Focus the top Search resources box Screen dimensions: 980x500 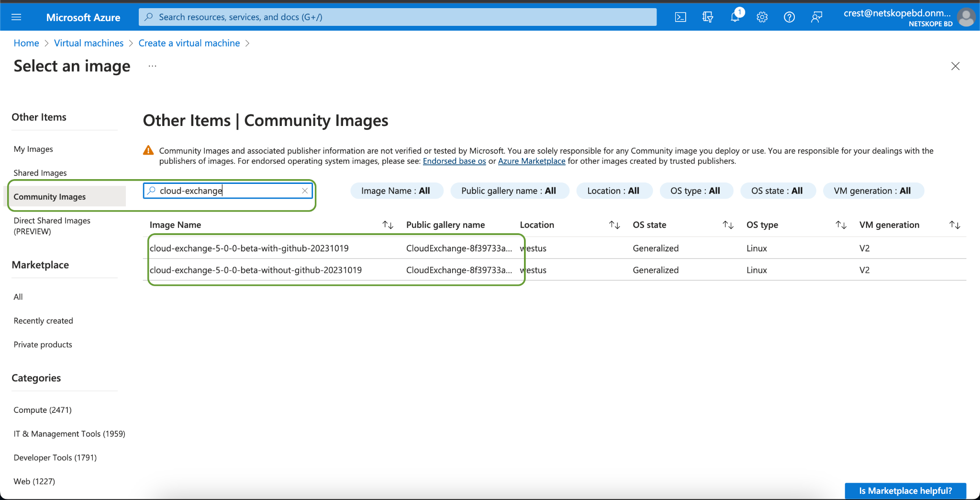[398, 17]
